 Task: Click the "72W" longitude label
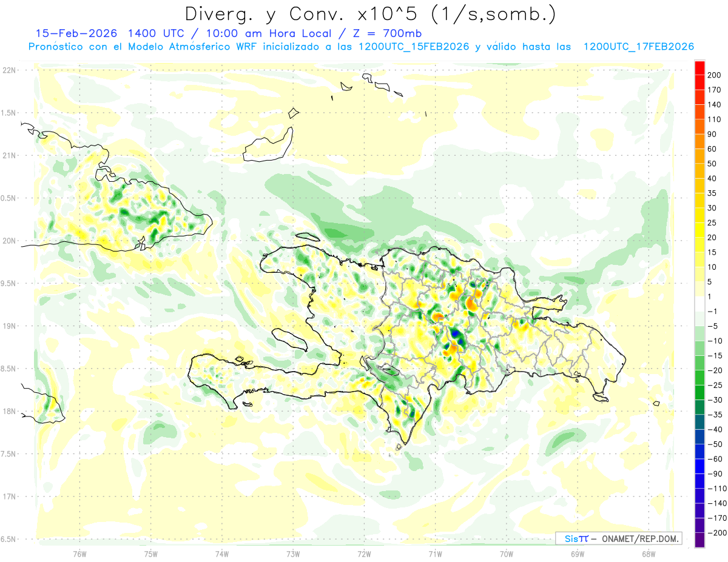(x=364, y=553)
